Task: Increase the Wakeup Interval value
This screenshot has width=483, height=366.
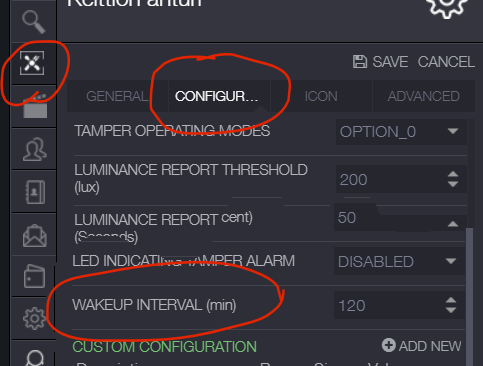Action: [451, 300]
